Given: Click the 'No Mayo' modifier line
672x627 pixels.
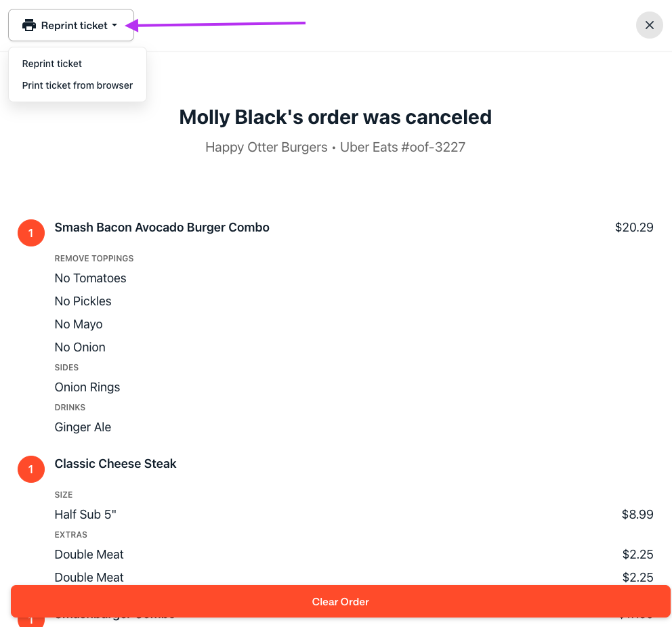Looking at the screenshot, I should 79,324.
